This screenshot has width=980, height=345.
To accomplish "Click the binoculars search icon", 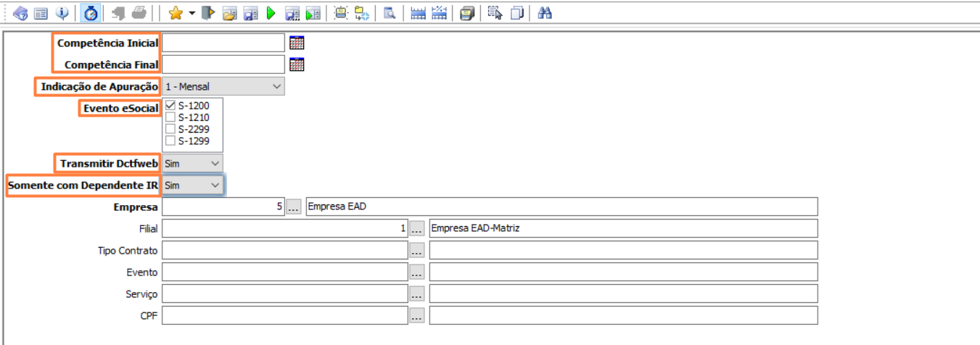I will [545, 13].
